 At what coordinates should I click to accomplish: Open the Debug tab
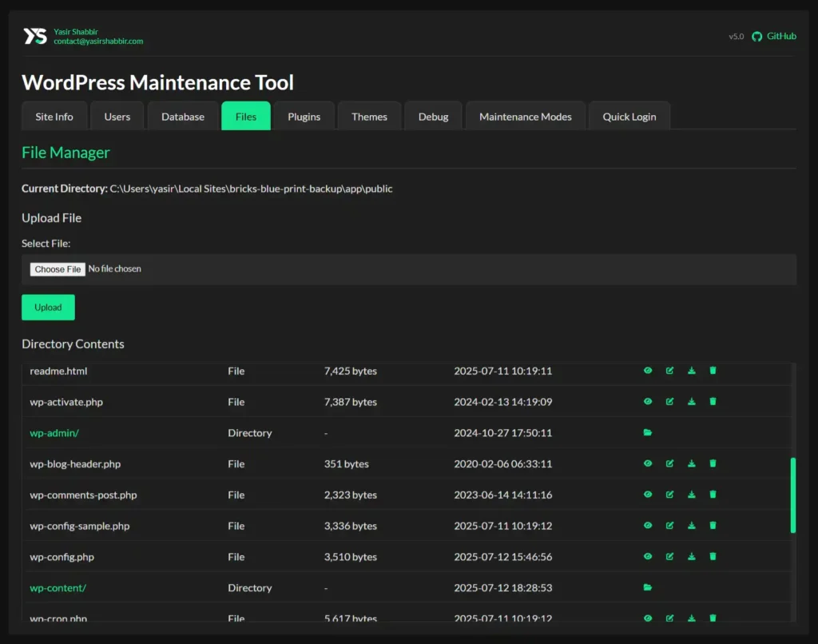pos(433,117)
